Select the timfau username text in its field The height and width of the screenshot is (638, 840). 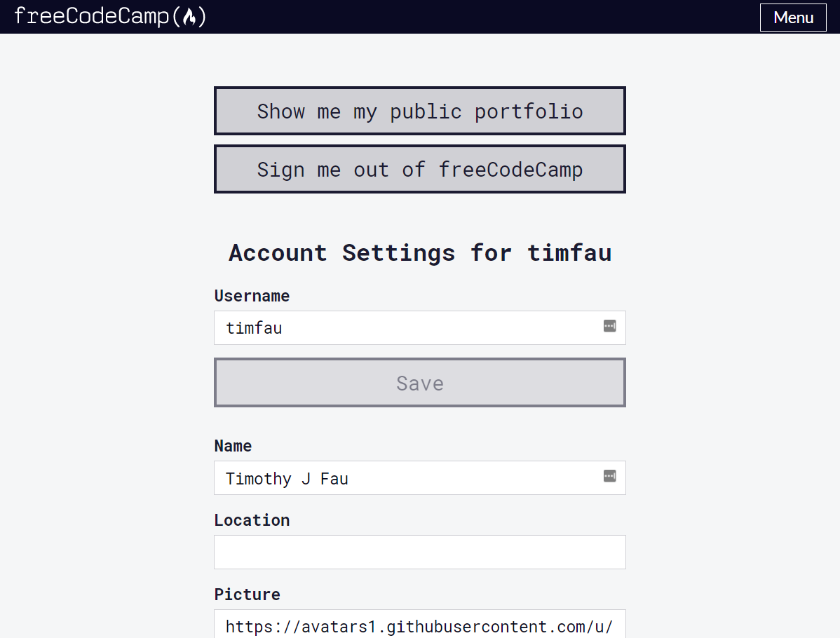[x=254, y=327]
